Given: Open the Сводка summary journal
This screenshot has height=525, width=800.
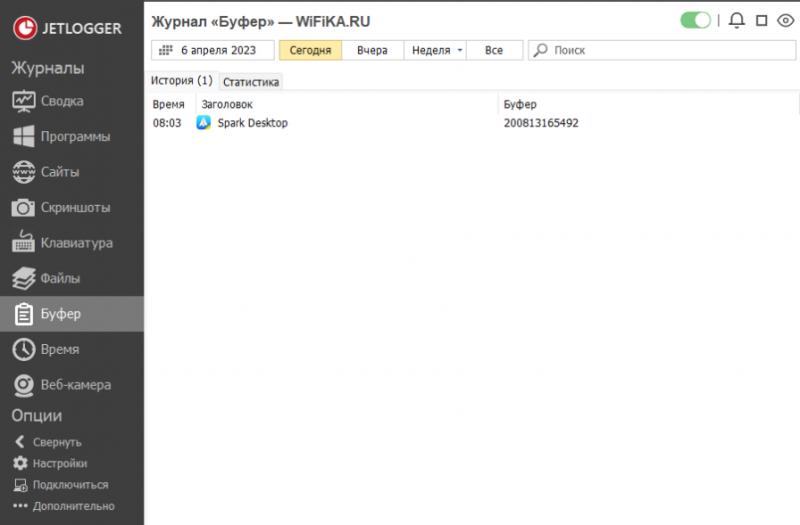Looking at the screenshot, I should [60, 101].
